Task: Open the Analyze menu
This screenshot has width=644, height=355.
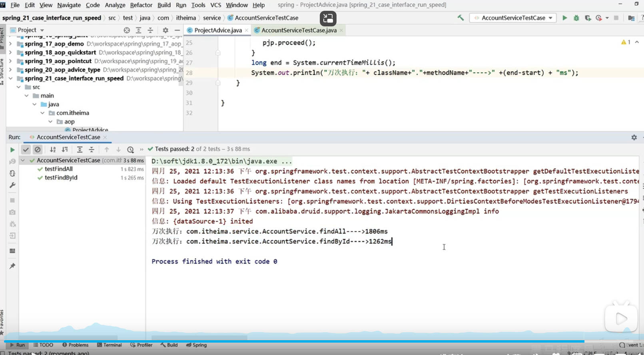Action: [115, 5]
